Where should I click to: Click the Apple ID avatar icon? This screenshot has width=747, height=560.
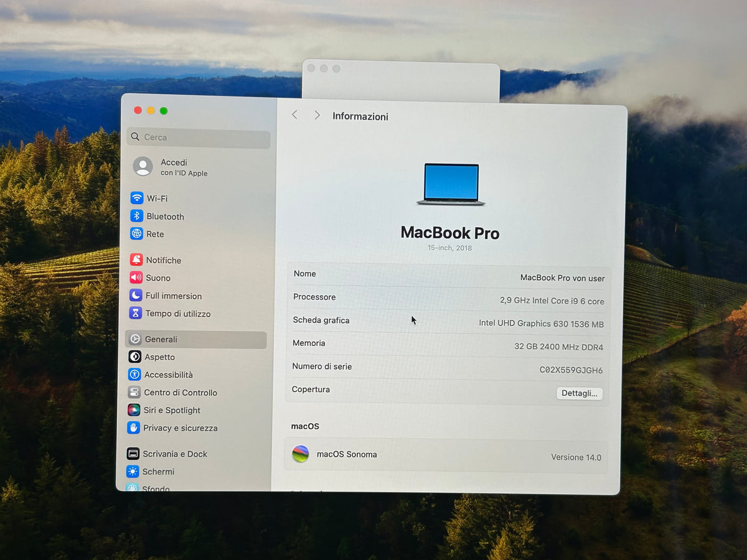[x=143, y=166]
